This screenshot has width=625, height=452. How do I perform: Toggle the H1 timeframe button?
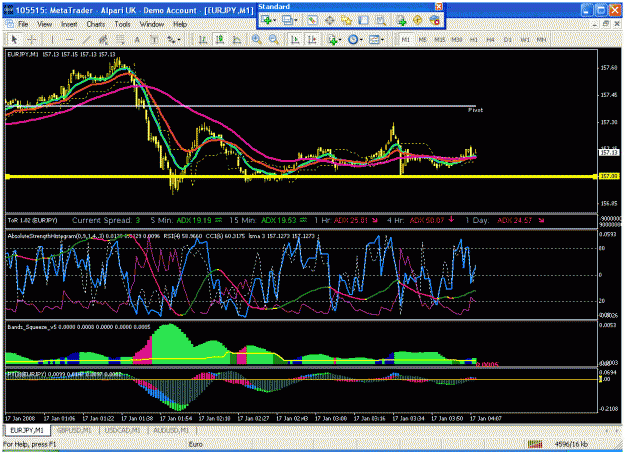(x=473, y=39)
